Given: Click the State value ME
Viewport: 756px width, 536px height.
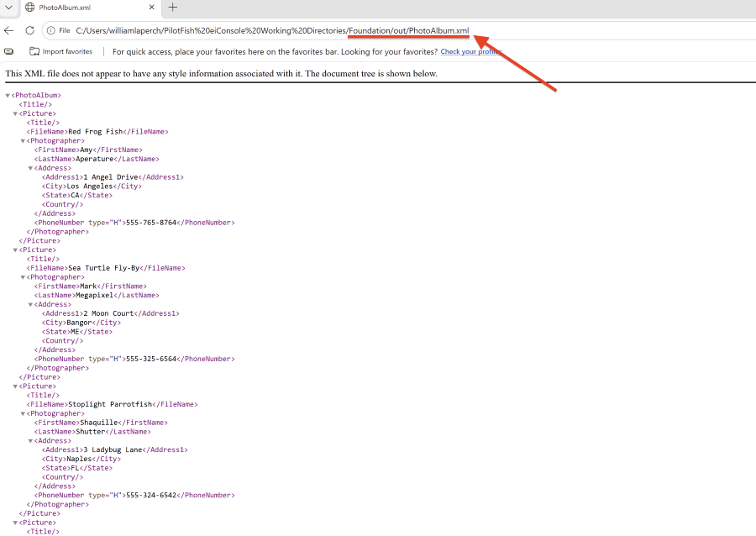Looking at the screenshot, I should [x=76, y=332].
